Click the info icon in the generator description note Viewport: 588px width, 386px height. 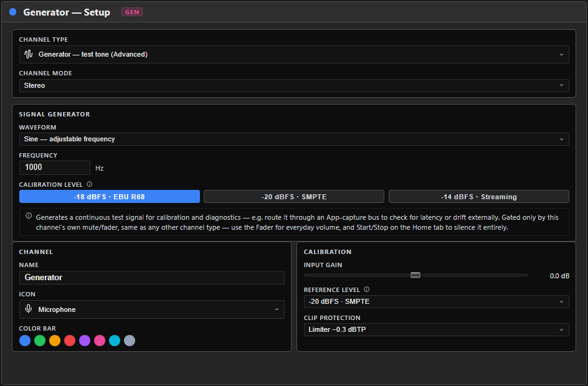29,216
